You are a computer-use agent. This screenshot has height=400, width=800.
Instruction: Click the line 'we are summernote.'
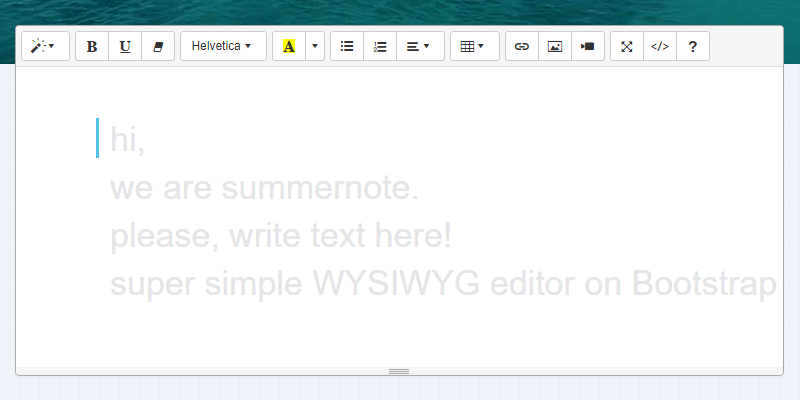(x=264, y=187)
